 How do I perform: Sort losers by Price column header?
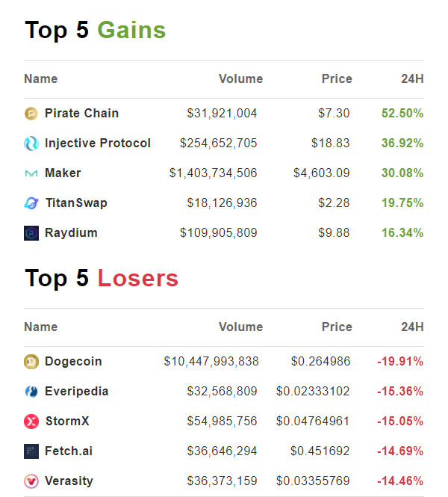(x=337, y=327)
